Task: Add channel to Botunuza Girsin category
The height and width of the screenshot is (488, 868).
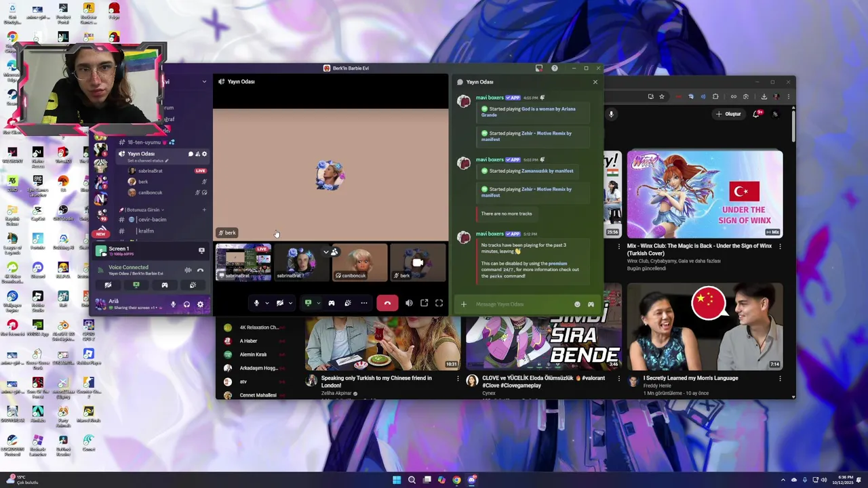Action: point(204,210)
